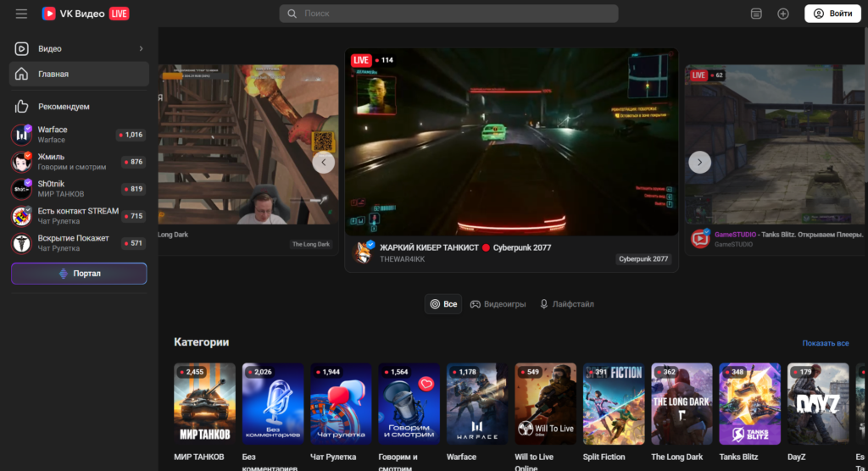Open the Есть контакт STREAM avatar

point(21,216)
